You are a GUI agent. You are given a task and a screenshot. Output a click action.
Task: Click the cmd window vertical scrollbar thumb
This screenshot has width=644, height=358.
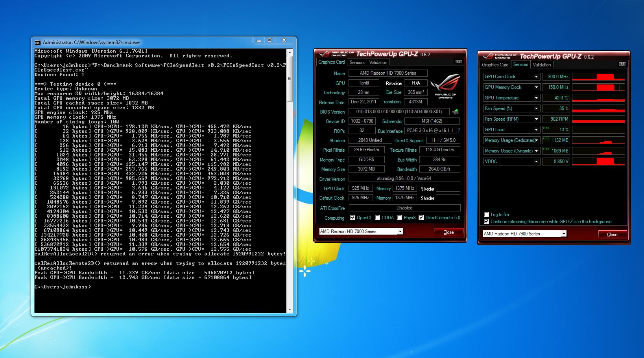[x=290, y=79]
